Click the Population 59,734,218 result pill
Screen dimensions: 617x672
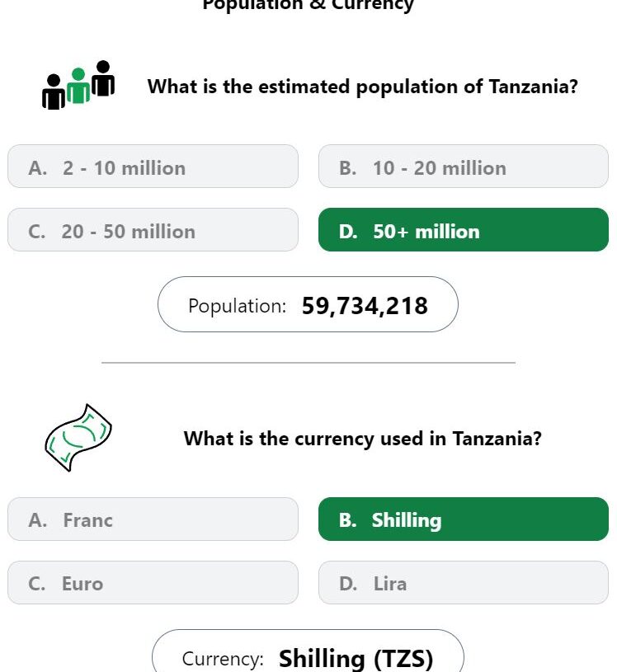coord(308,304)
